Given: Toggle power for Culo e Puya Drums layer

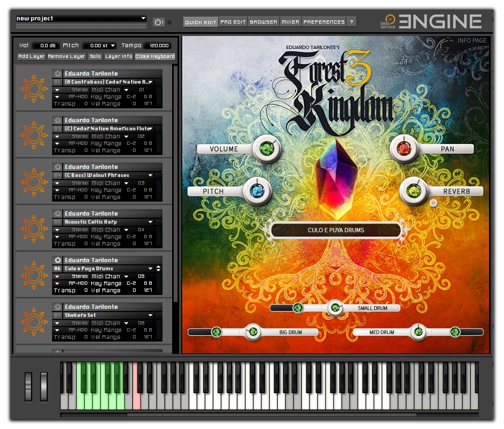Looking at the screenshot, I should pyautogui.click(x=57, y=260).
